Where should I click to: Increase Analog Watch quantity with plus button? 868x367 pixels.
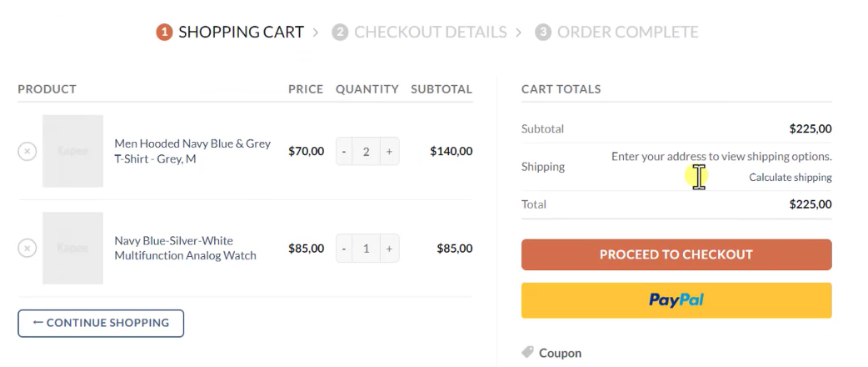tap(389, 249)
